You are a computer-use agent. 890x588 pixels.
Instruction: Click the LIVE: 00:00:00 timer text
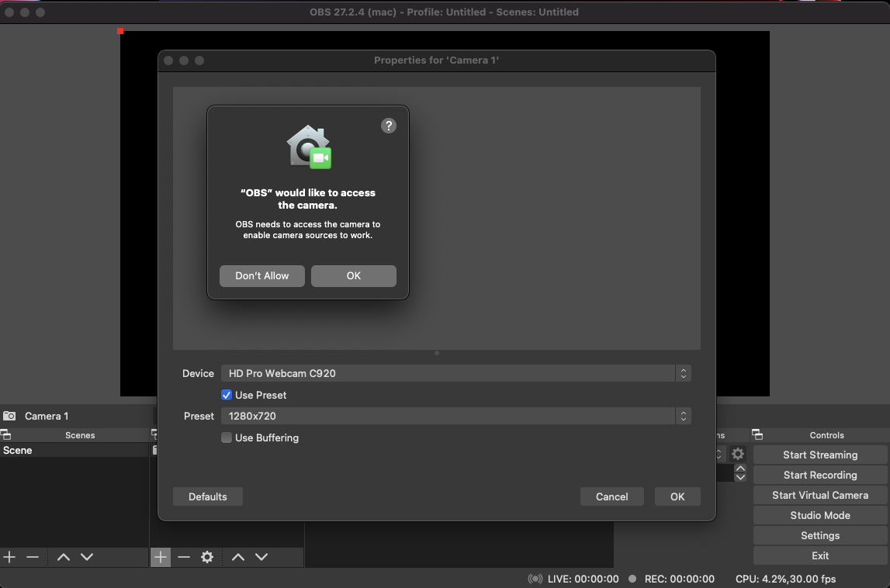[583, 579]
